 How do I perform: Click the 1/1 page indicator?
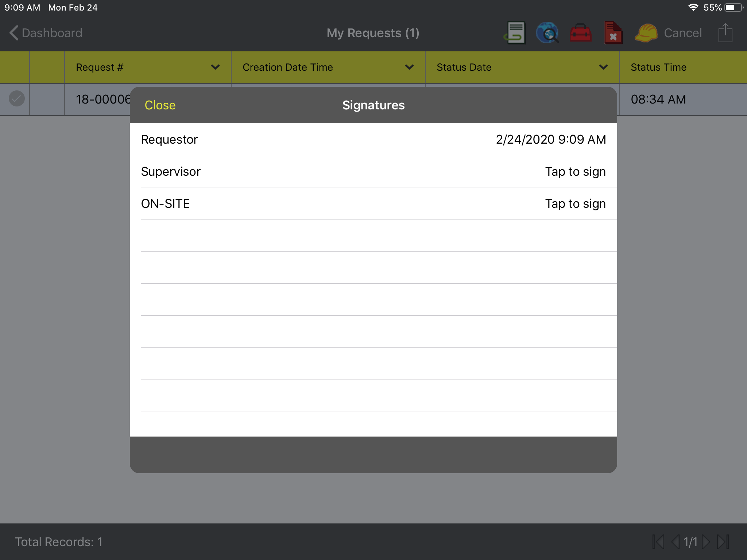(691, 542)
